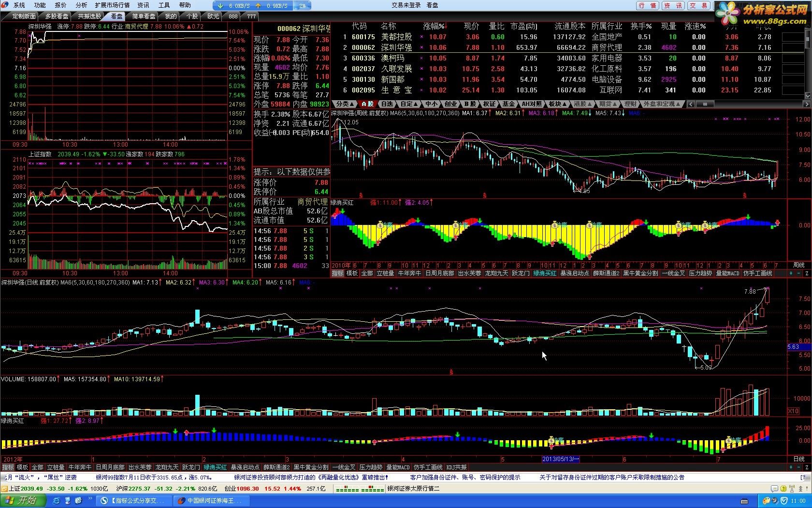812x508 pixels.
Task: Click the plus icon in the weekly chart
Action: (791, 273)
